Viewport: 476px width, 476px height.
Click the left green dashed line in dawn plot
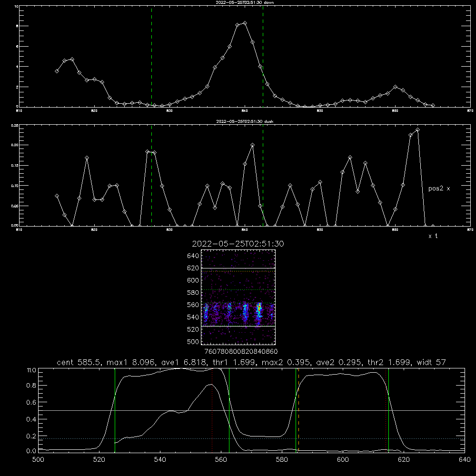tap(151, 56)
